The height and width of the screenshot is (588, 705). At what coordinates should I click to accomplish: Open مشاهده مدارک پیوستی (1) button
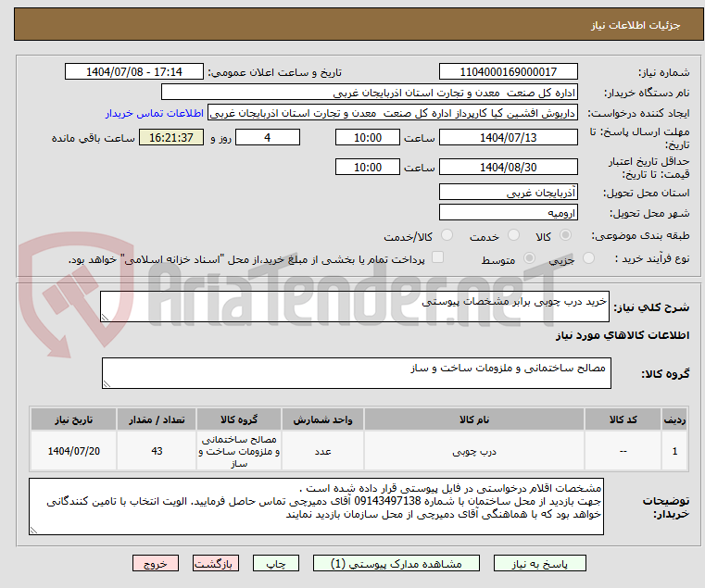coord(397,563)
